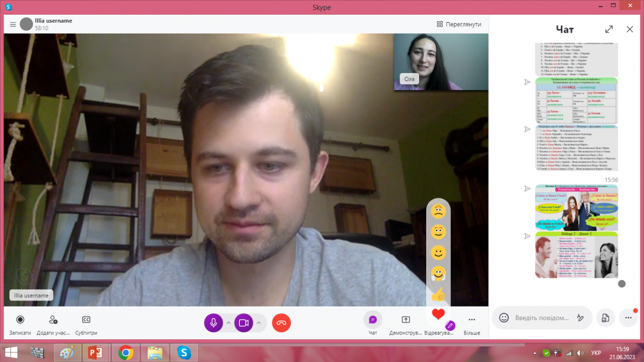Screen dimensions: 644x362
Task: Send the thumbs up reaction
Action: 438,294
